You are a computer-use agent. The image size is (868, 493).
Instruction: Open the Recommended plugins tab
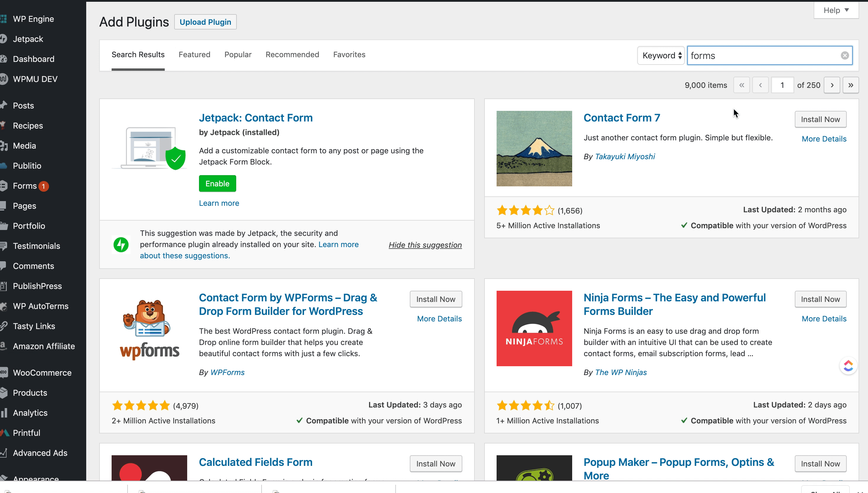pos(292,55)
